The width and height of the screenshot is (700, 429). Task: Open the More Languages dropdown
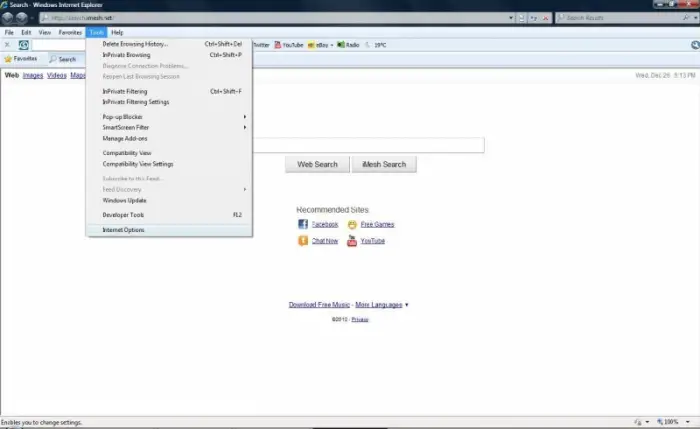tap(381, 305)
